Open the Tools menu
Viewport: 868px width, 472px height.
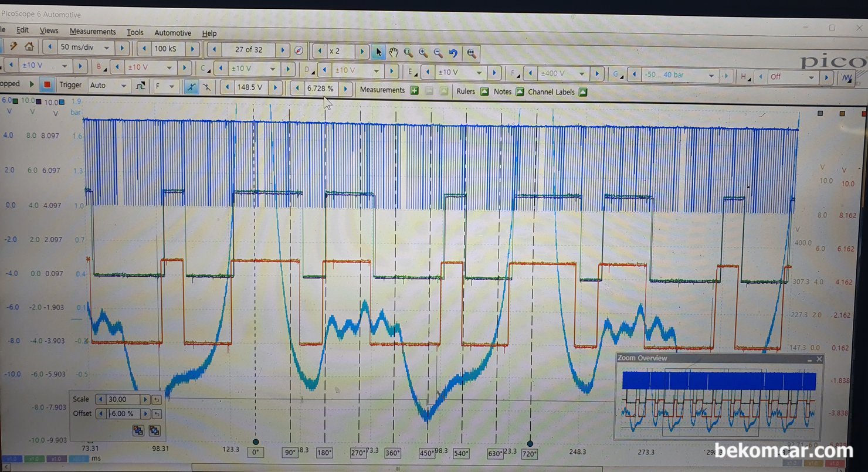click(135, 32)
